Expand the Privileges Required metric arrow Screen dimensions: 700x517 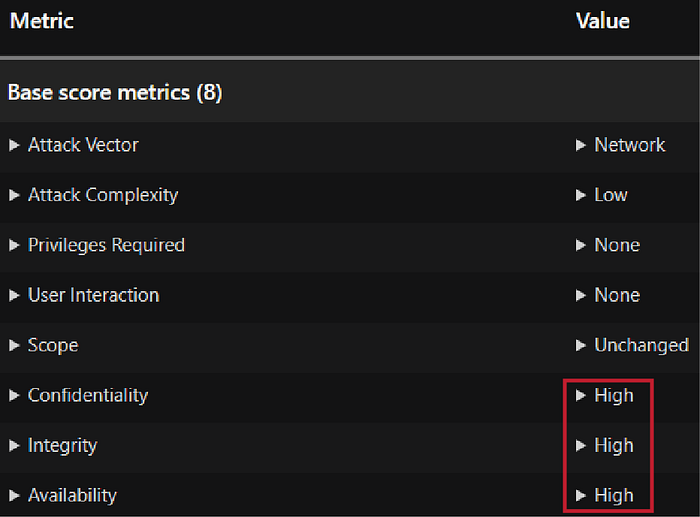click(x=14, y=245)
